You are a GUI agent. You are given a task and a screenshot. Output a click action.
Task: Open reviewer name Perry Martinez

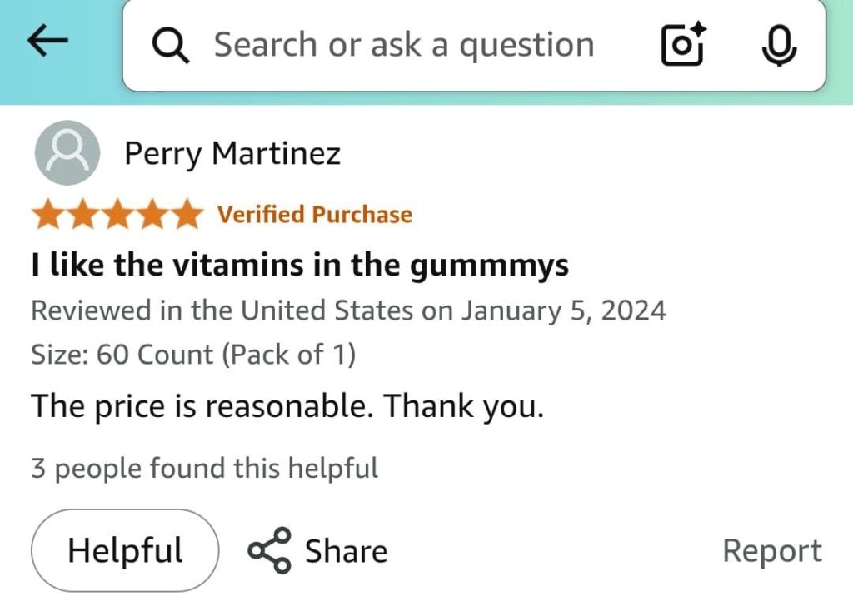pyautogui.click(x=232, y=153)
